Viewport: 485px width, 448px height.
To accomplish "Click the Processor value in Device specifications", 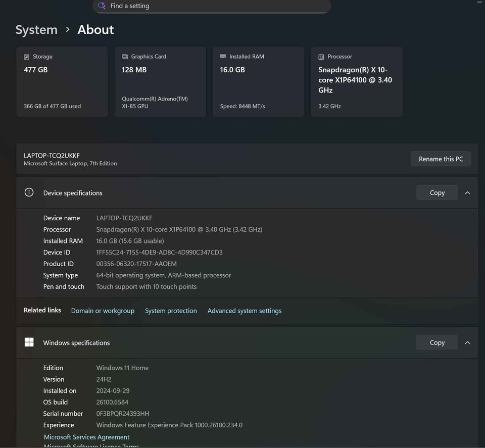I will coord(179,229).
